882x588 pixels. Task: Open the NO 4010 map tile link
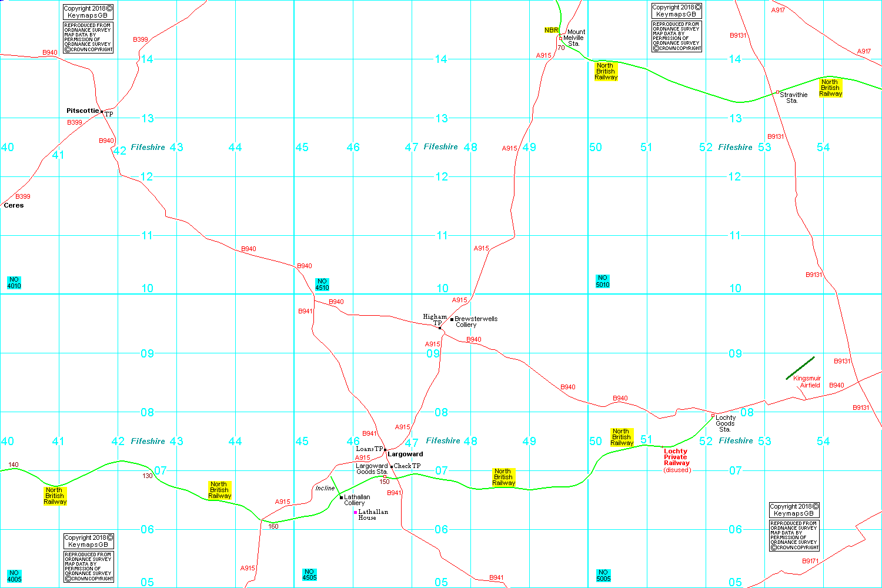(14, 283)
